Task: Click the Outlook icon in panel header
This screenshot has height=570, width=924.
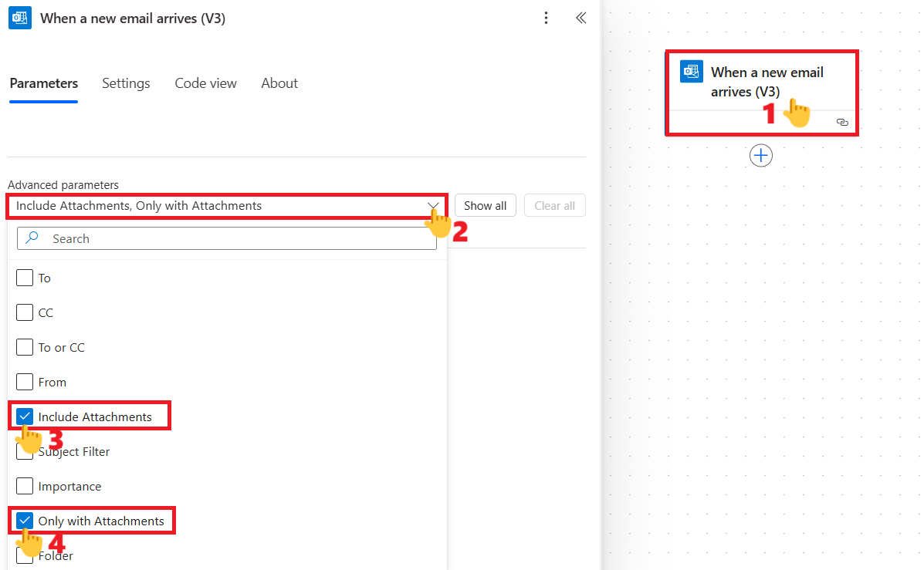Action: coord(20,18)
